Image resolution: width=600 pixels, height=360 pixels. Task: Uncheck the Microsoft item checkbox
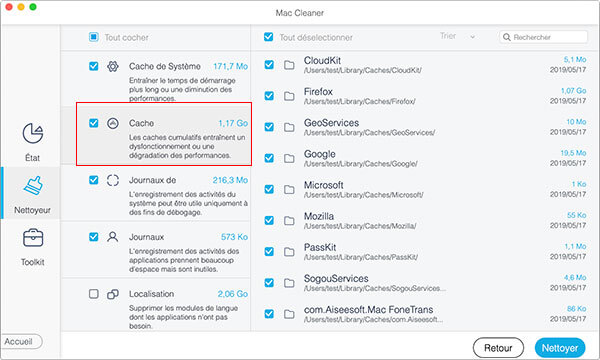269,189
